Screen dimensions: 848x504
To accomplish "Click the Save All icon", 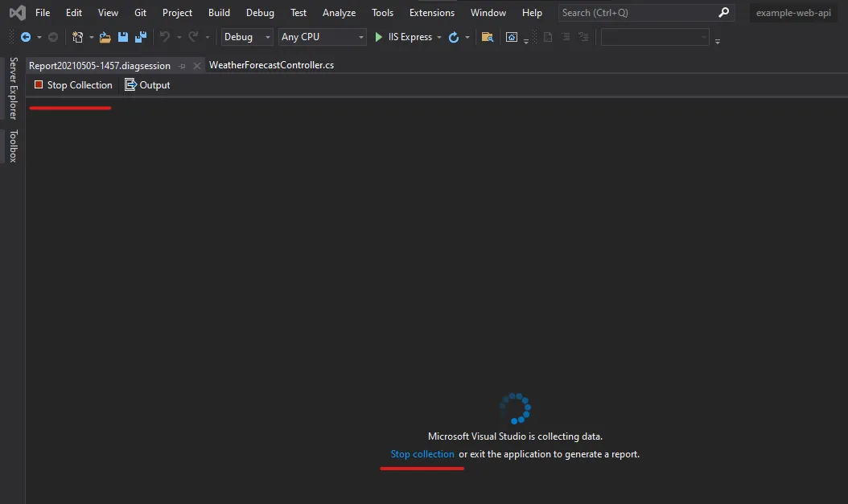I will pyautogui.click(x=141, y=37).
